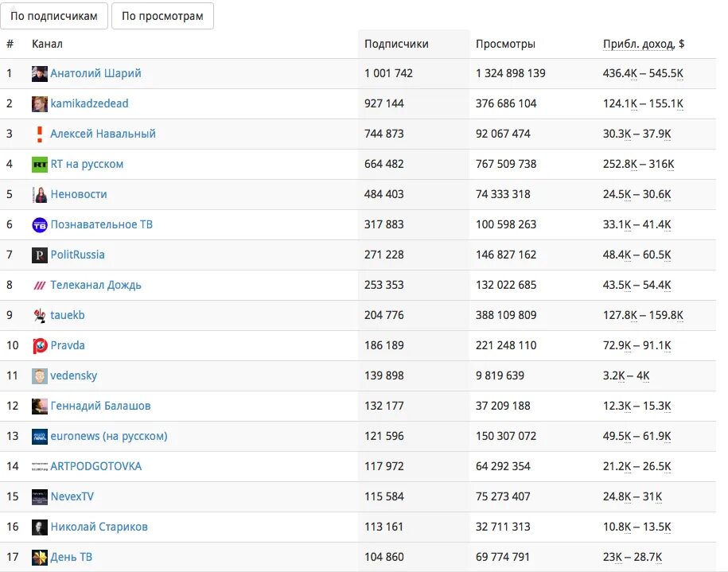
Task: Click income value 24.5K – 30.6K
Action: pos(637,194)
